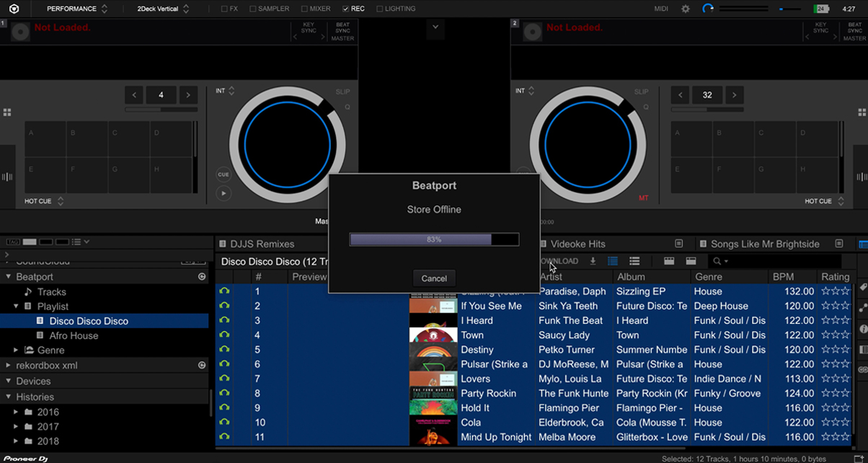Viewport: 868px width, 463px height.
Task: Toggle SLIP mode on deck 1
Action: pos(342,92)
